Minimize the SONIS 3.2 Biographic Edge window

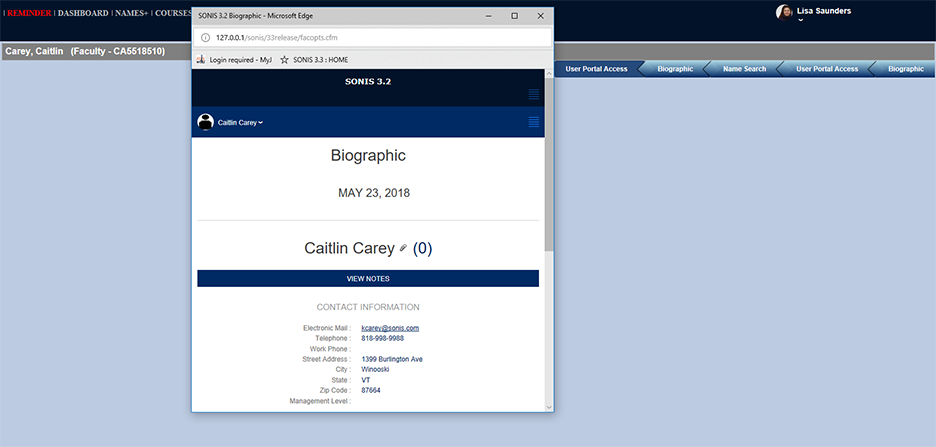point(488,16)
